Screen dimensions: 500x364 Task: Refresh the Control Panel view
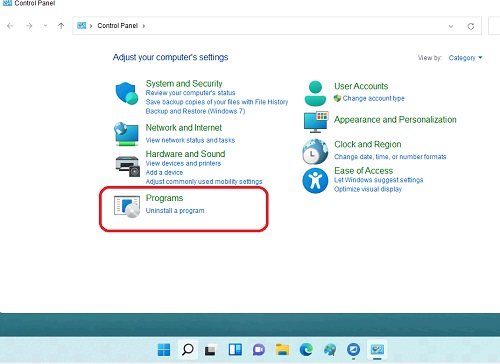pos(471,26)
